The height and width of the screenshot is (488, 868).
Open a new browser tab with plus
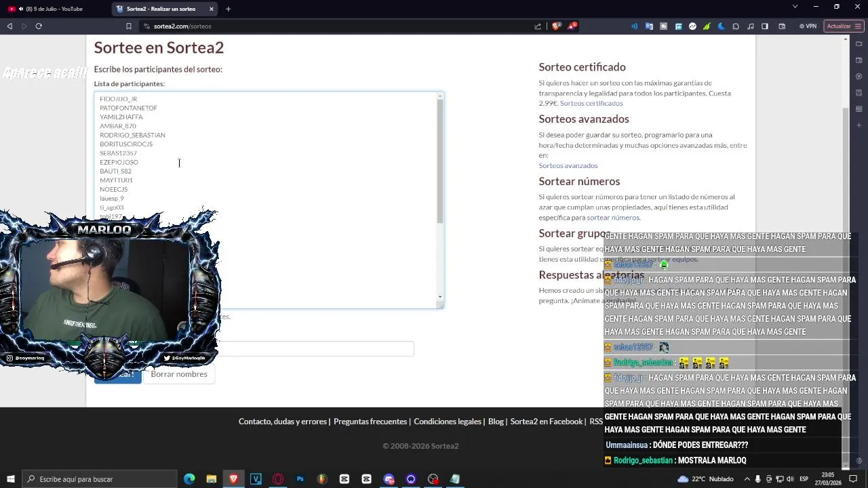pyautogui.click(x=228, y=9)
